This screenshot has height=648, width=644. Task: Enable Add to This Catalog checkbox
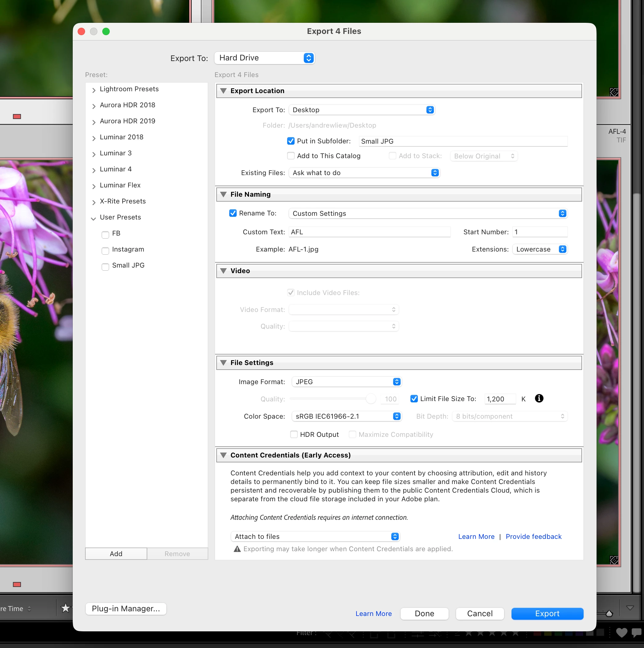coord(291,156)
